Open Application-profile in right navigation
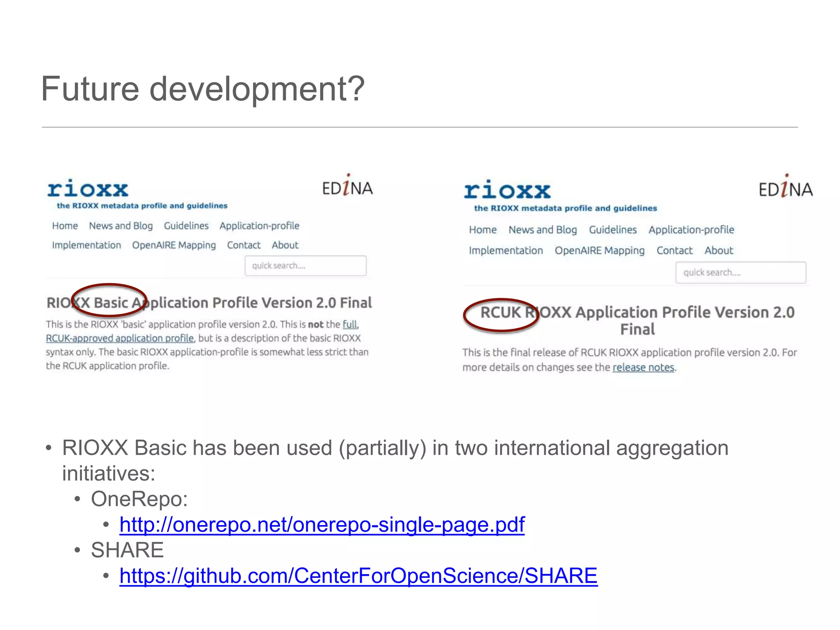Viewport: 840px width, 630px height. pyautogui.click(x=691, y=230)
